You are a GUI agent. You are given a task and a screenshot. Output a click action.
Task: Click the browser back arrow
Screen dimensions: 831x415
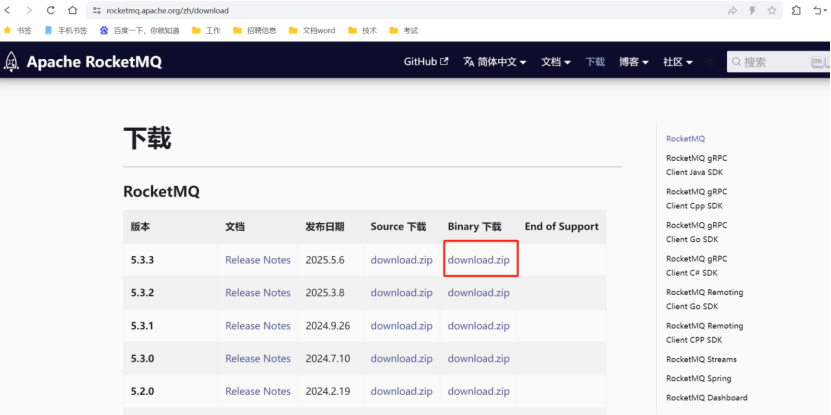pos(7,10)
